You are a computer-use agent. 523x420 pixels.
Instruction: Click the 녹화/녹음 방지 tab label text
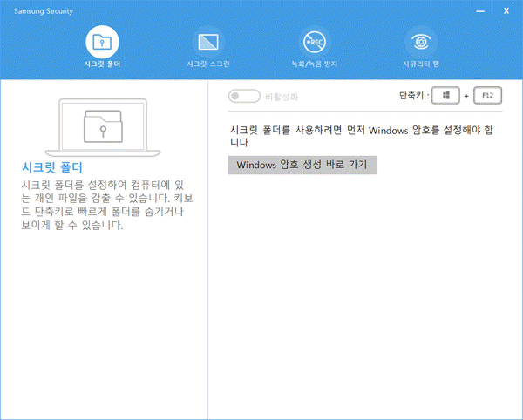pos(314,64)
